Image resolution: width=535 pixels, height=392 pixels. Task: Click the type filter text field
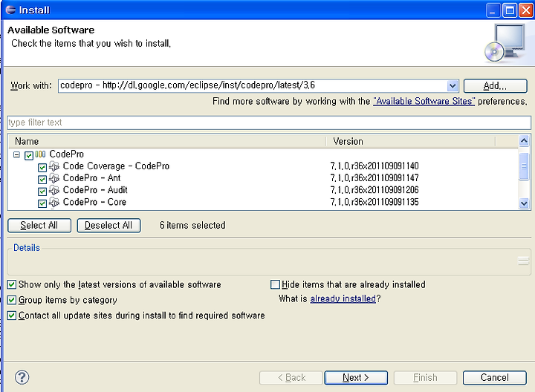pyautogui.click(x=269, y=122)
